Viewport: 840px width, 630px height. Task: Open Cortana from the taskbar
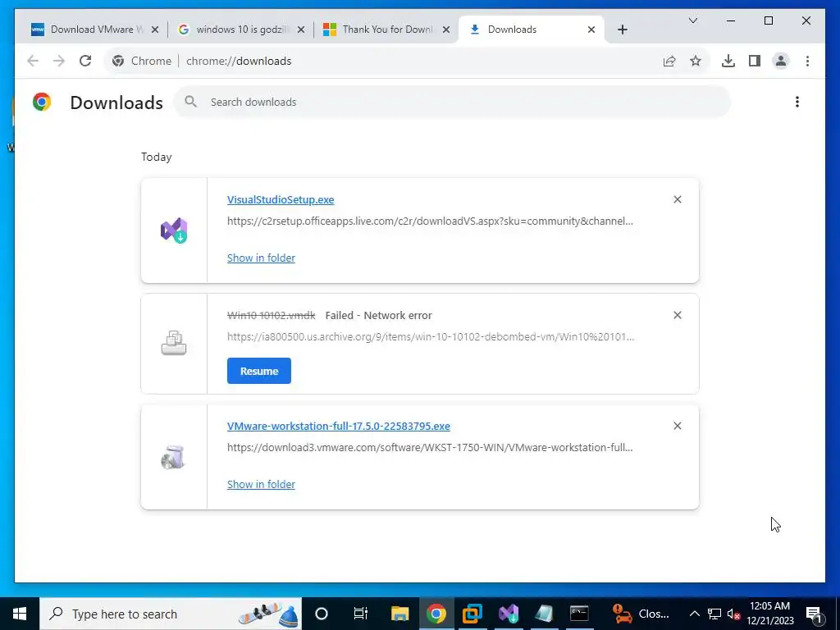[322, 614]
